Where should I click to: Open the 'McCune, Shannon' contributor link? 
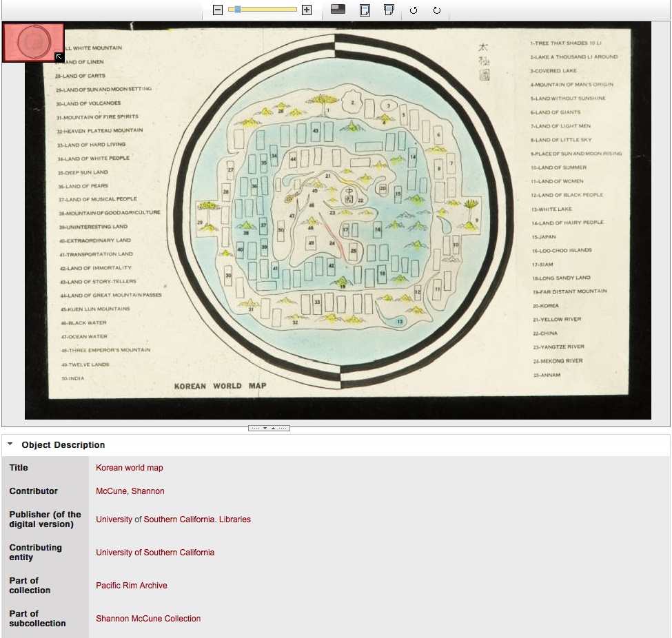tap(130, 491)
